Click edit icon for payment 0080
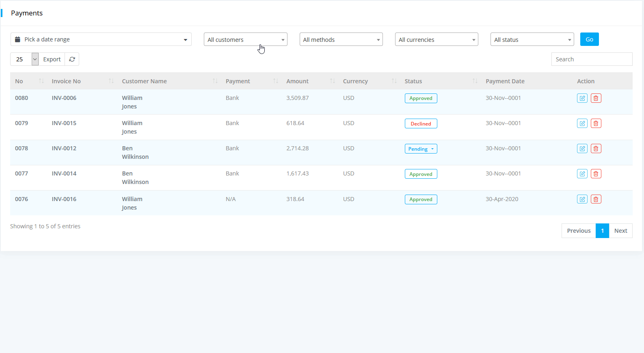 click(x=582, y=98)
